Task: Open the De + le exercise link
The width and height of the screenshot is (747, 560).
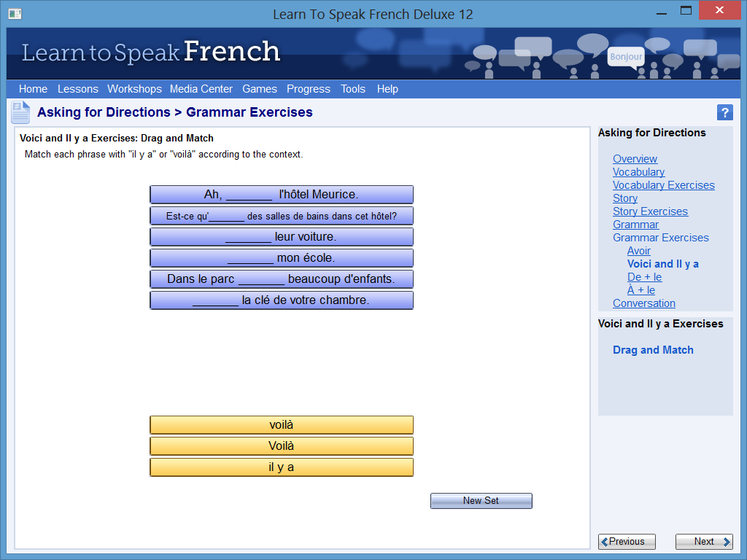Action: point(645,277)
